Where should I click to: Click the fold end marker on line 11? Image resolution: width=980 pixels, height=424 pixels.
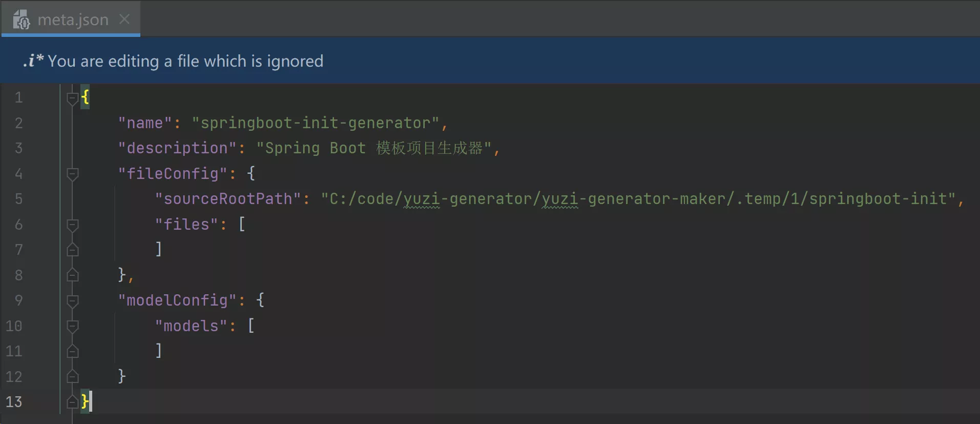[72, 351]
